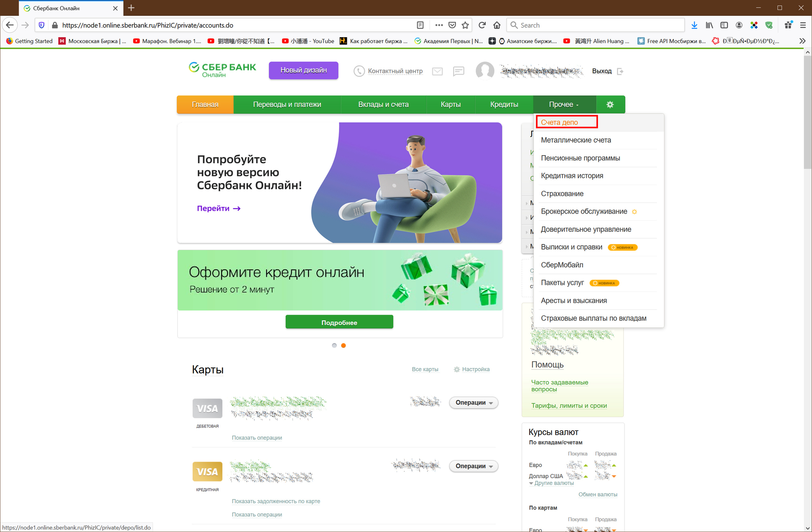Click the mail envelope icon in header
This screenshot has height=532, width=812.
(437, 71)
